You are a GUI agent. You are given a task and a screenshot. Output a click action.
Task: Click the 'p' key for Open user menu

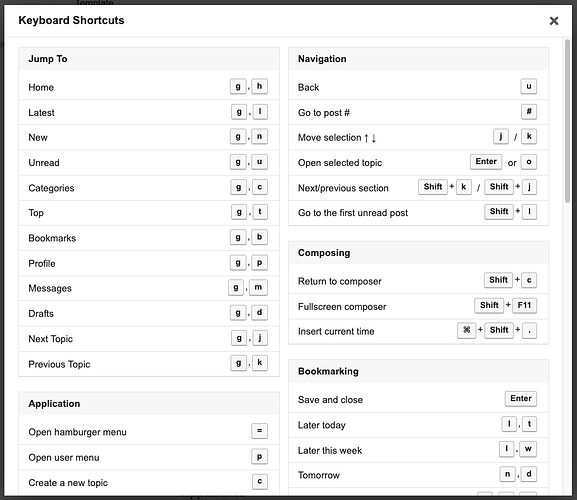pyautogui.click(x=259, y=457)
